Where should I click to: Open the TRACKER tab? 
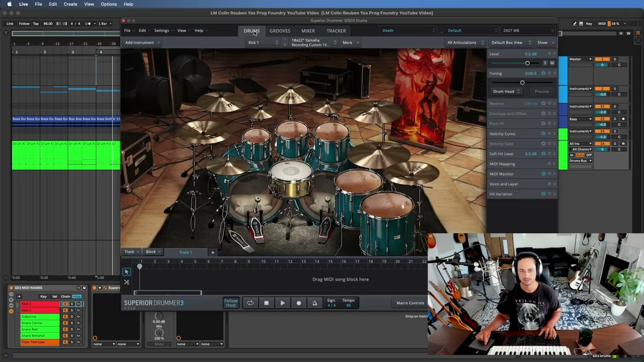(x=336, y=31)
